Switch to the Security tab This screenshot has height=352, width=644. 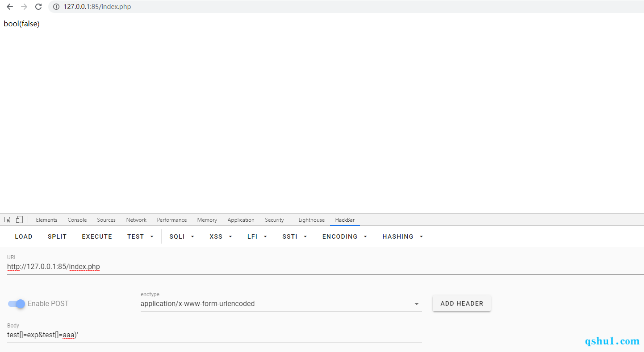pos(274,220)
